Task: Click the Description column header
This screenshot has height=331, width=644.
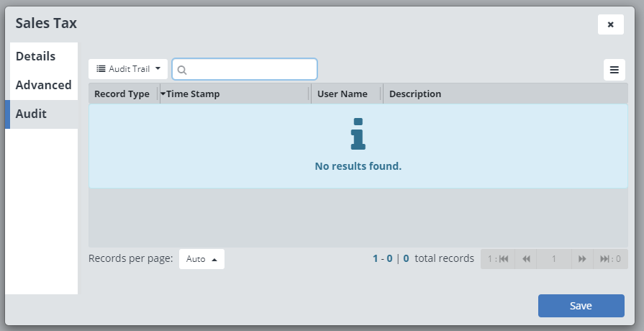Action: 415,94
